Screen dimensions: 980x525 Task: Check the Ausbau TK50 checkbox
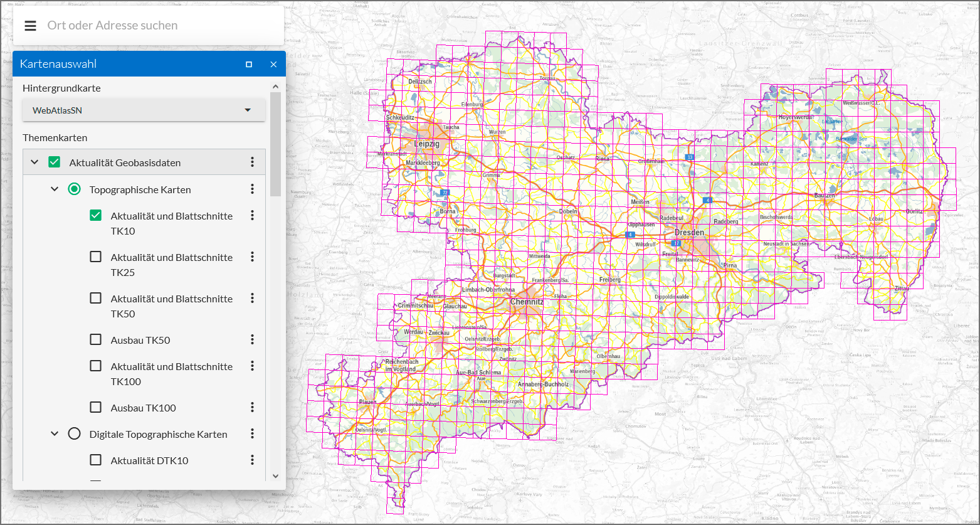95,339
